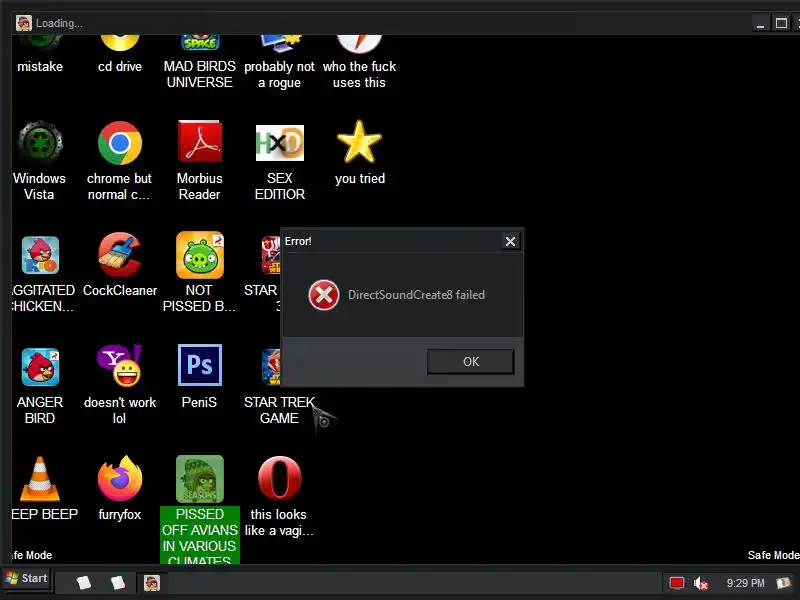This screenshot has height=600, width=800.
Task: Click the muted speaker tray icon
Action: click(701, 583)
